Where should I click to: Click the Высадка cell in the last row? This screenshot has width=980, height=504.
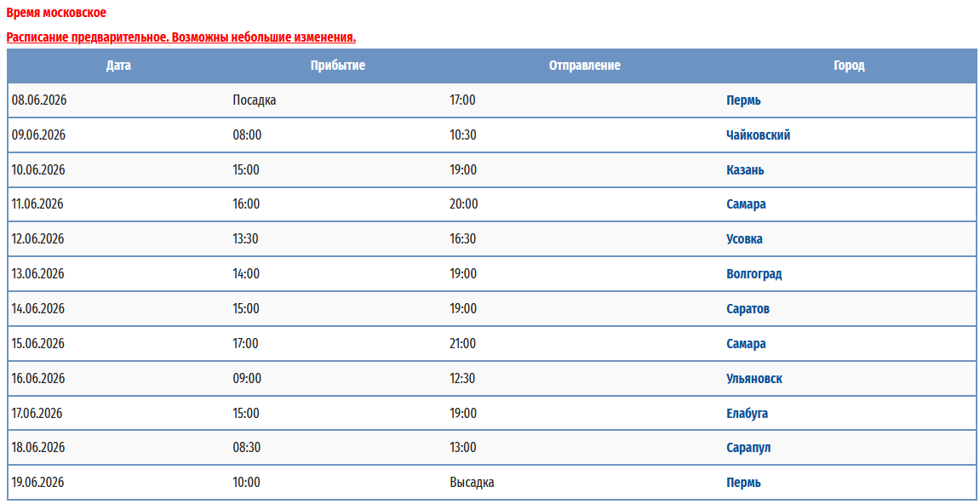(x=472, y=483)
